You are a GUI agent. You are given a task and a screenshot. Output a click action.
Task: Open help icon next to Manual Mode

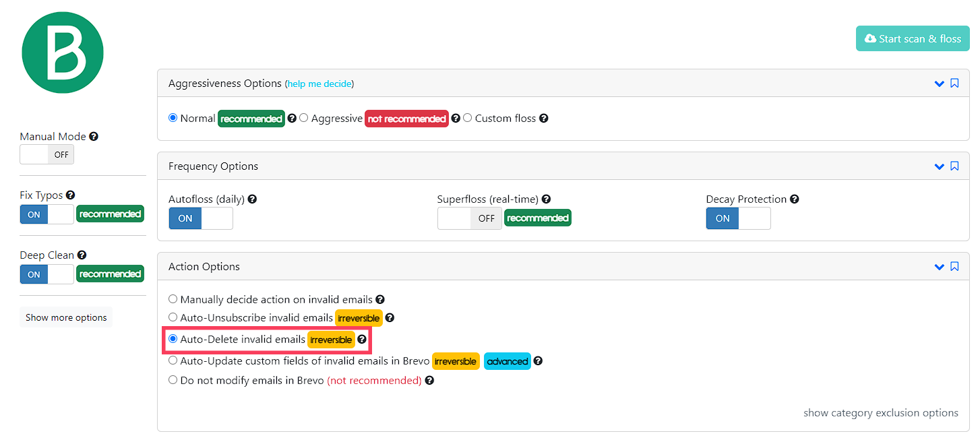point(94,136)
